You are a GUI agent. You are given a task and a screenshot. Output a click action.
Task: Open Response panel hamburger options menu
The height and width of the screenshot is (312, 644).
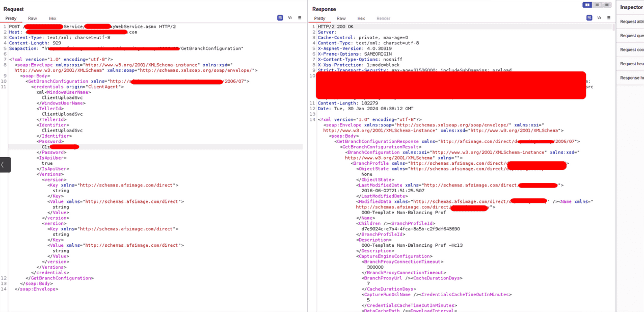click(608, 18)
